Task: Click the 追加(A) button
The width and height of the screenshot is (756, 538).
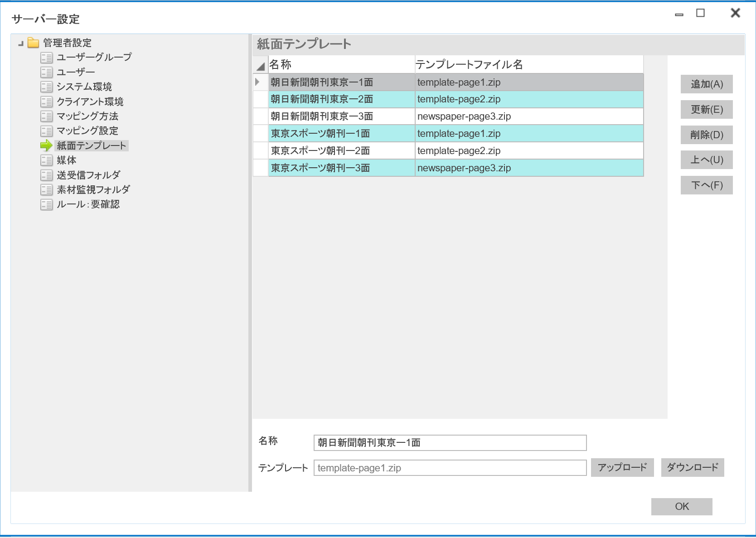Action: click(x=707, y=84)
